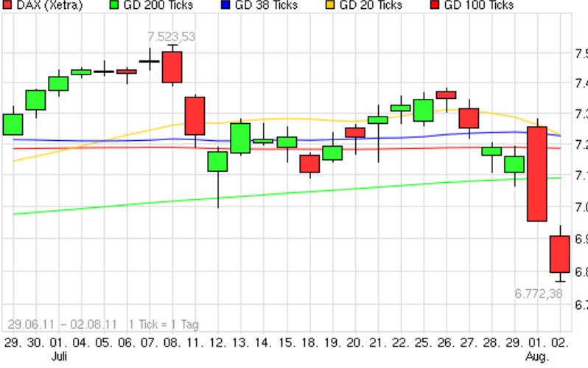588x368 pixels.
Task: Click the red DAX (Xetra) legend swatch
Action: click(x=7, y=5)
